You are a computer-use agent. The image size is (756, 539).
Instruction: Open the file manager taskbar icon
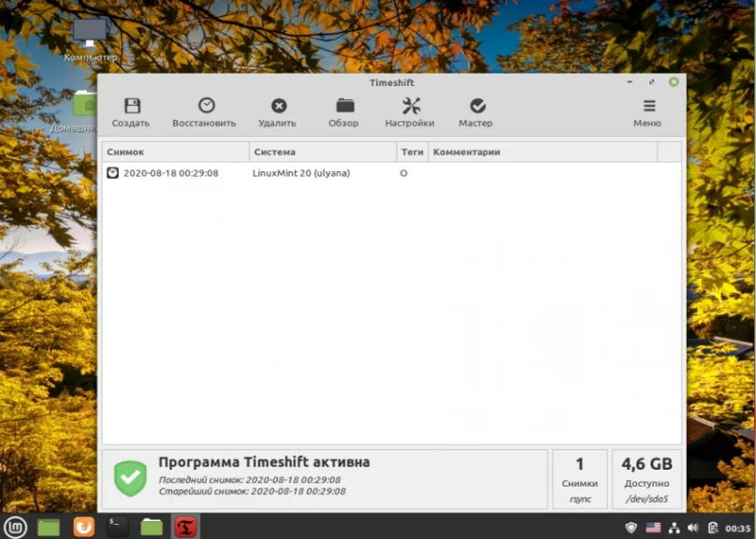tap(152, 527)
